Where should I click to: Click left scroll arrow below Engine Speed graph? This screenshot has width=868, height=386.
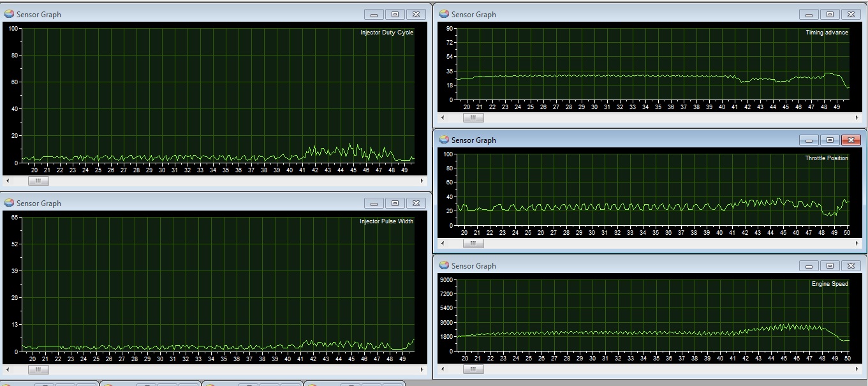pyautogui.click(x=443, y=369)
